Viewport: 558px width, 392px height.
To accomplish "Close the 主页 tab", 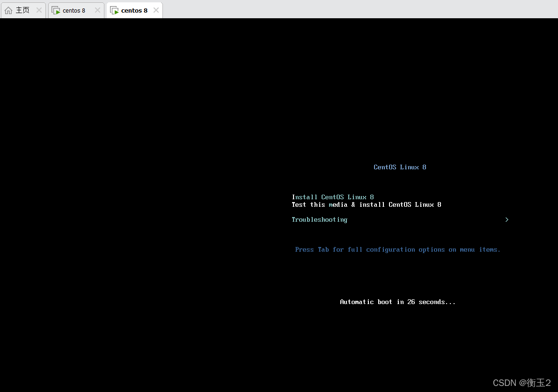I will (39, 10).
